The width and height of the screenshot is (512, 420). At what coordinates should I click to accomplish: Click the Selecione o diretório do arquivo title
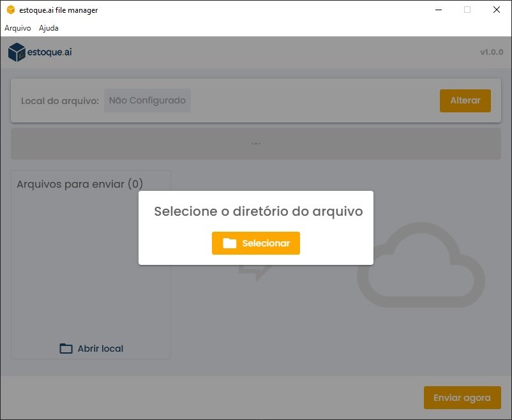coord(259,211)
